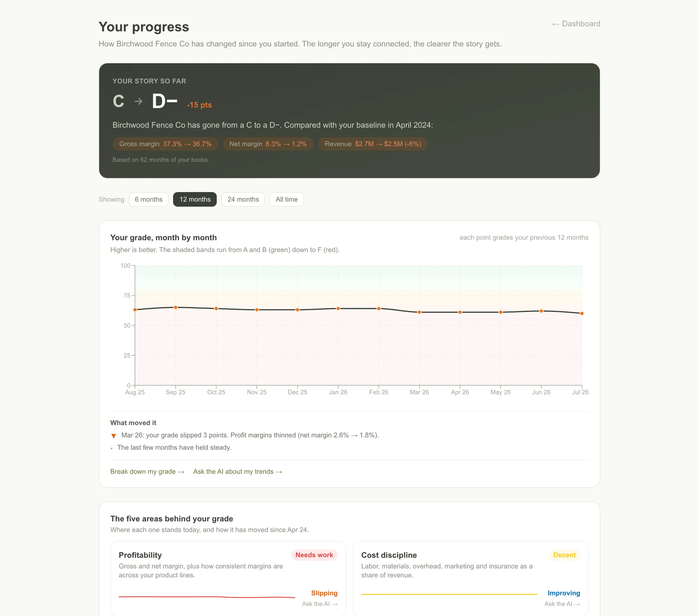Select the Feb 26 grade point

379,309
